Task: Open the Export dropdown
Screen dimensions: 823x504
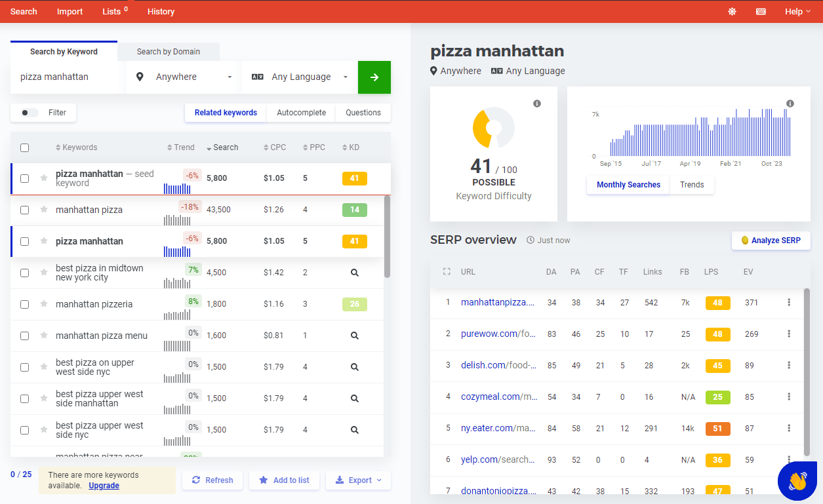Action: pos(358,480)
